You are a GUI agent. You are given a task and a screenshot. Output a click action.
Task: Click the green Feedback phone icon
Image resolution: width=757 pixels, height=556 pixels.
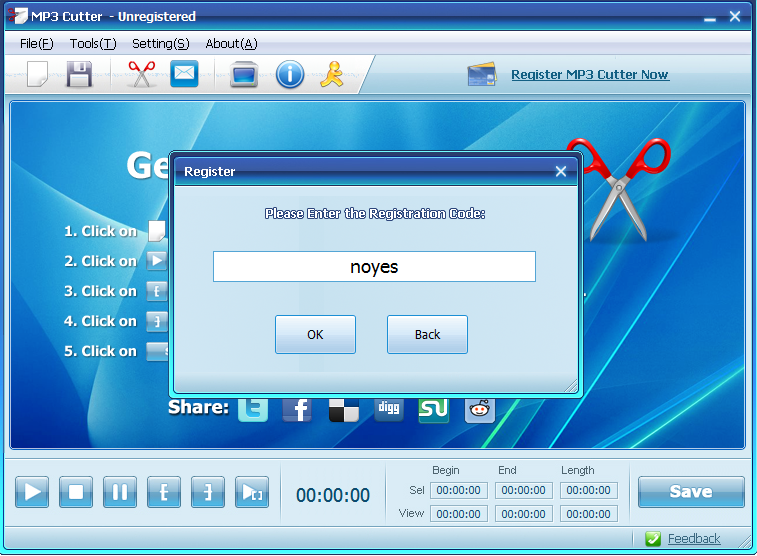653,539
